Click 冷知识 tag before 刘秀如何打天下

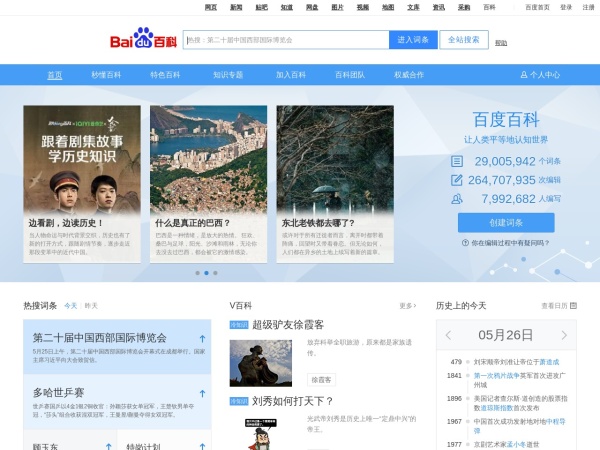pos(239,401)
